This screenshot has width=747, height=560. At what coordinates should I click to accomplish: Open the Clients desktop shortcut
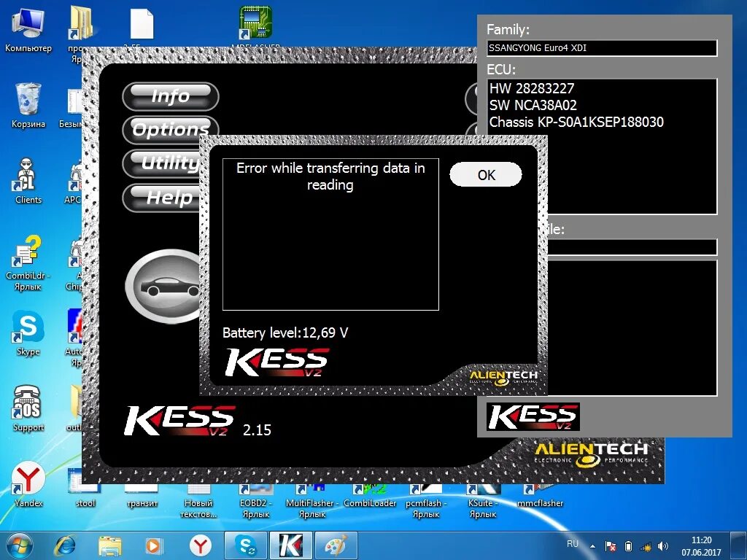pos(28,181)
